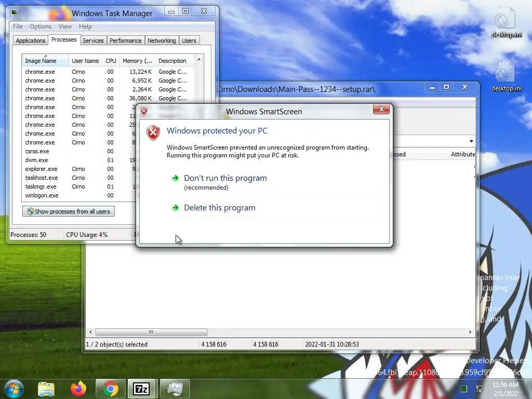Open network tray icon
The height and width of the screenshot is (399, 532).
pos(480,389)
